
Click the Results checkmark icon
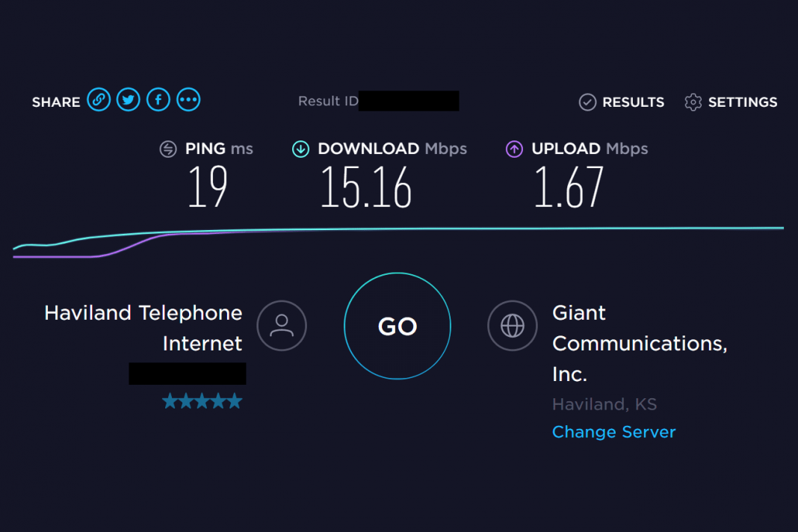(x=587, y=102)
